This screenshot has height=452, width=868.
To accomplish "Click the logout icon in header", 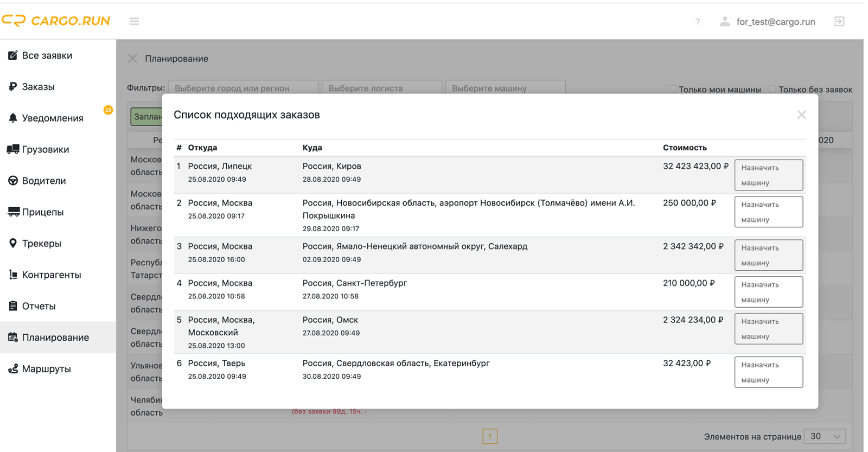I will point(839,22).
